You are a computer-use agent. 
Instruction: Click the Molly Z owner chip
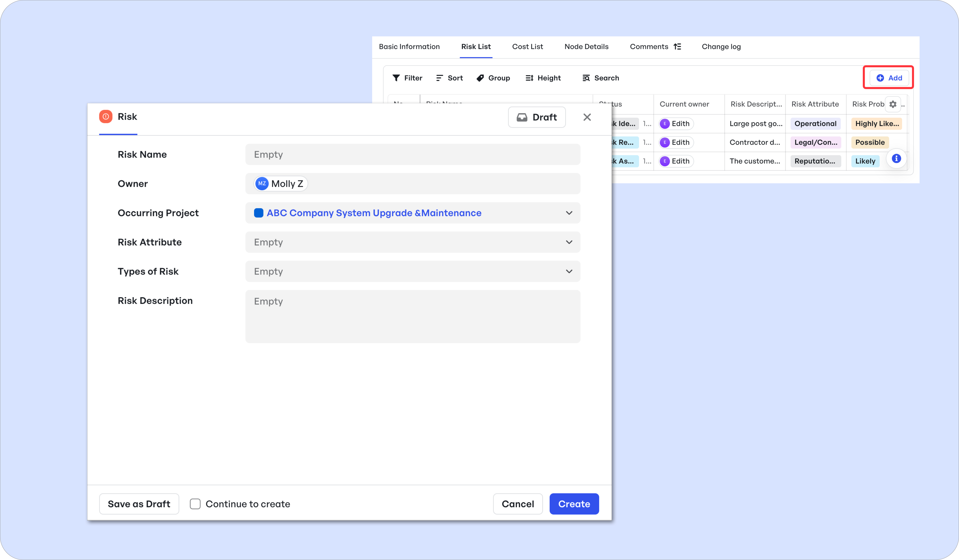(x=281, y=184)
